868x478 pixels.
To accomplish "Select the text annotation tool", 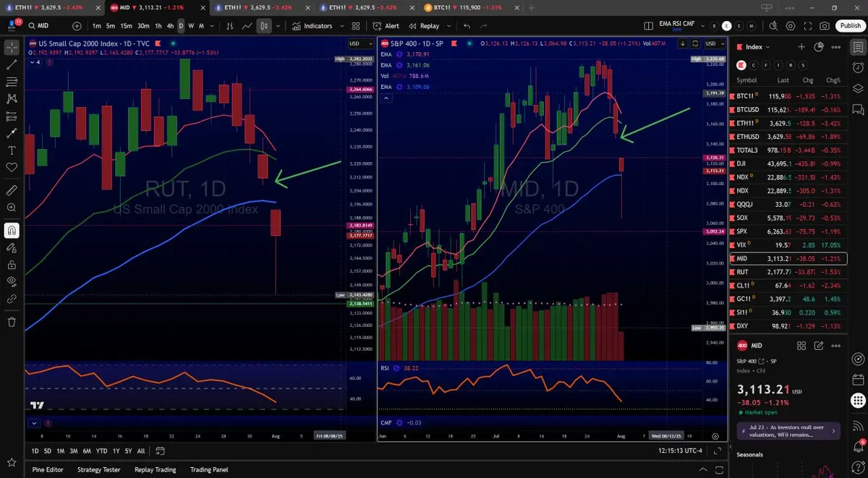I will tap(12, 150).
